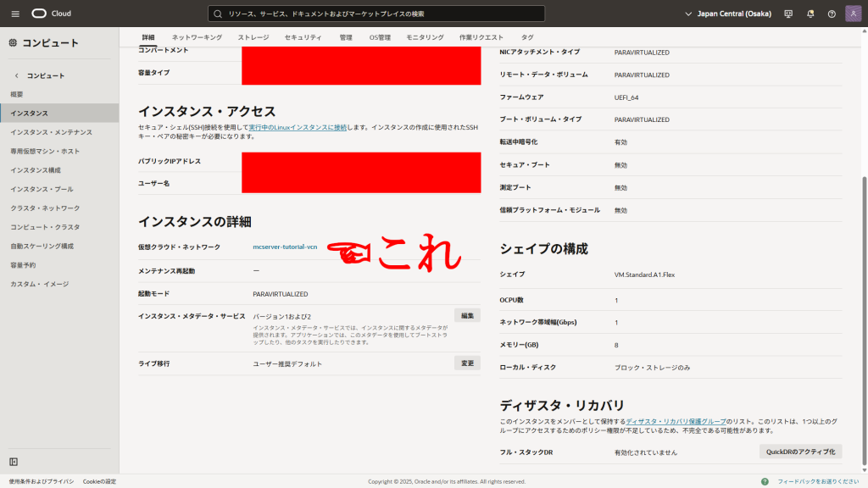Click the Oracle Cloud logo
Image resolution: width=868 pixels, height=488 pixels.
pos(51,14)
